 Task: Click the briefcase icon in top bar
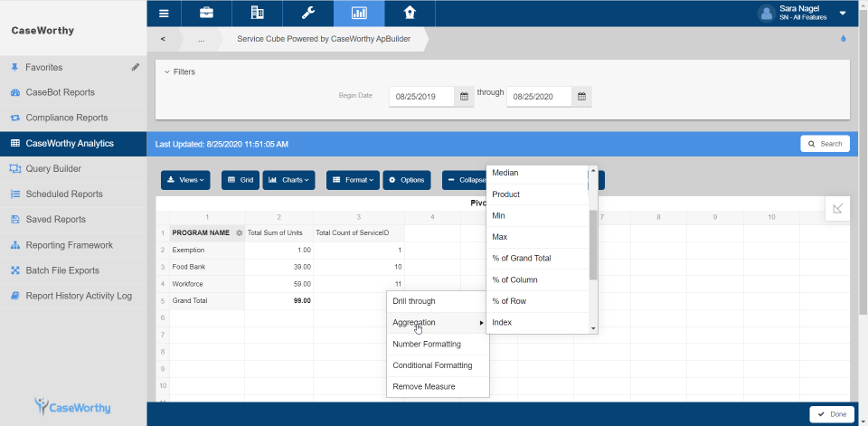pyautogui.click(x=206, y=14)
